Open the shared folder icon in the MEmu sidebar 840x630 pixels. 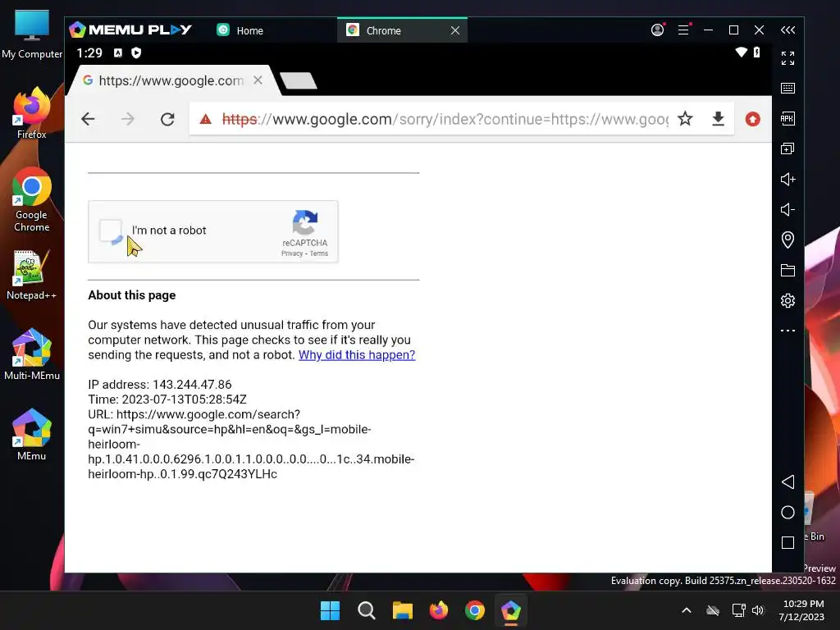coord(788,270)
